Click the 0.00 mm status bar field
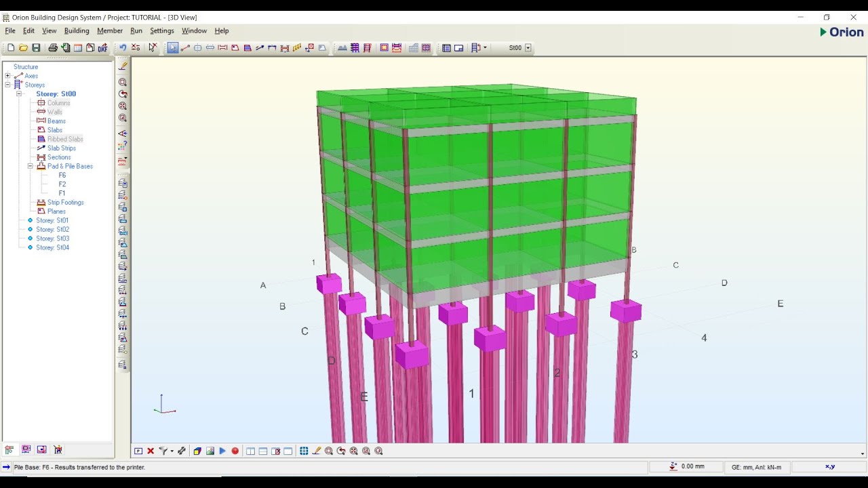Viewport: 868px width, 488px height. 686,467
